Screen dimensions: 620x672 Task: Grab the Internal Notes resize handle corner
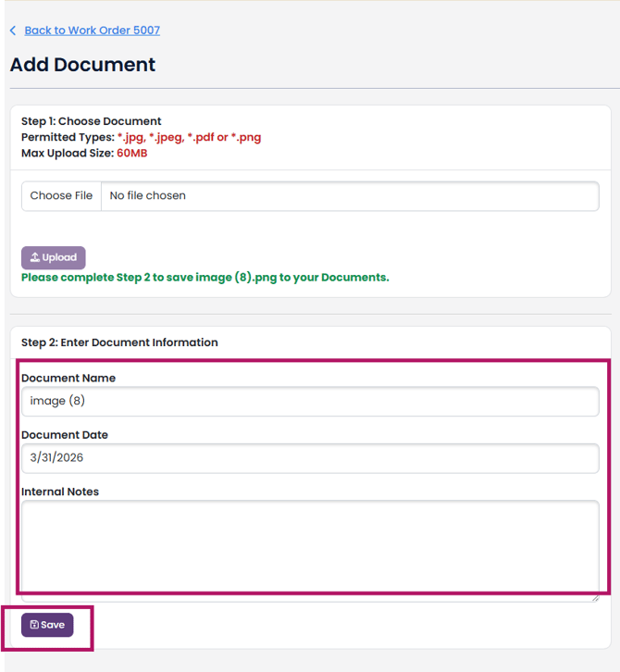[x=594, y=597]
